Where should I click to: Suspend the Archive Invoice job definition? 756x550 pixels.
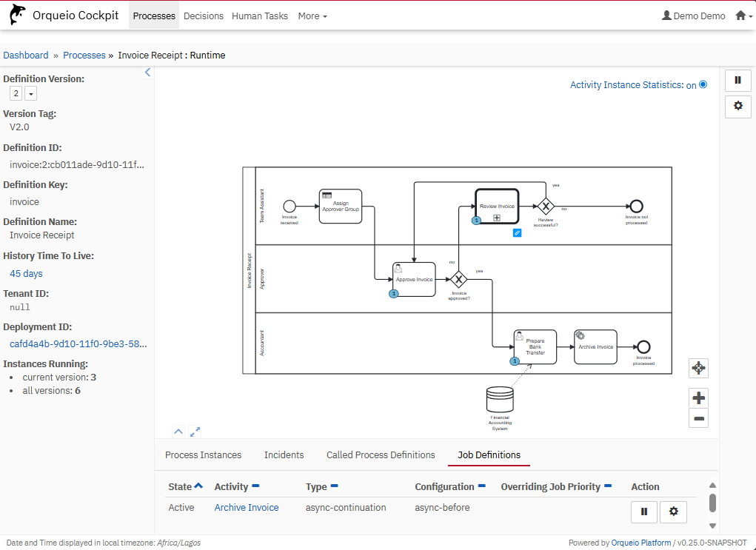[644, 512]
